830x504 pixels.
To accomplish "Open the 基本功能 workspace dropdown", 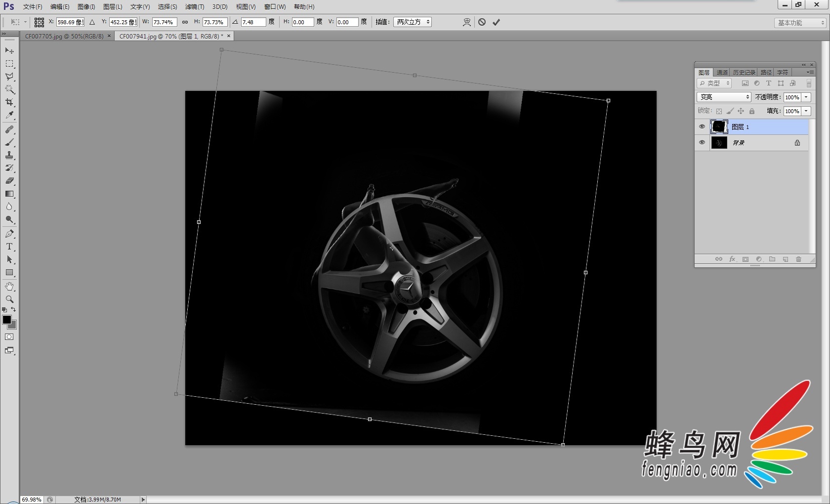I will (x=800, y=23).
